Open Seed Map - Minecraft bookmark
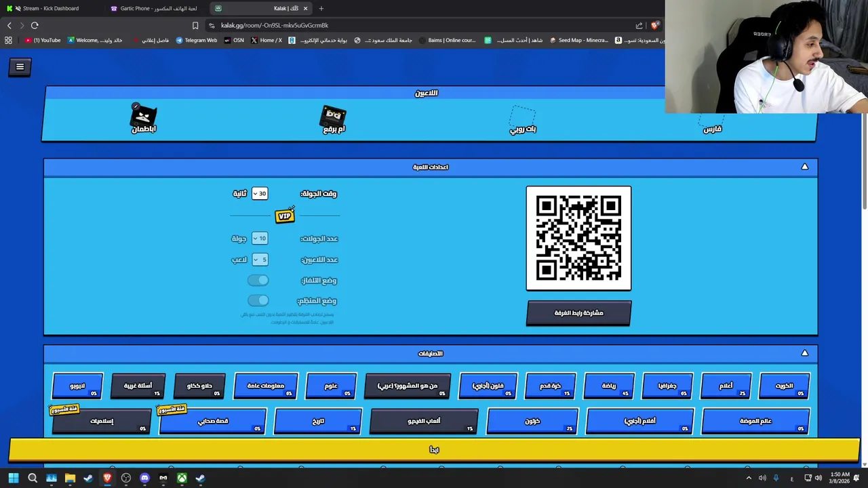 tap(578, 40)
